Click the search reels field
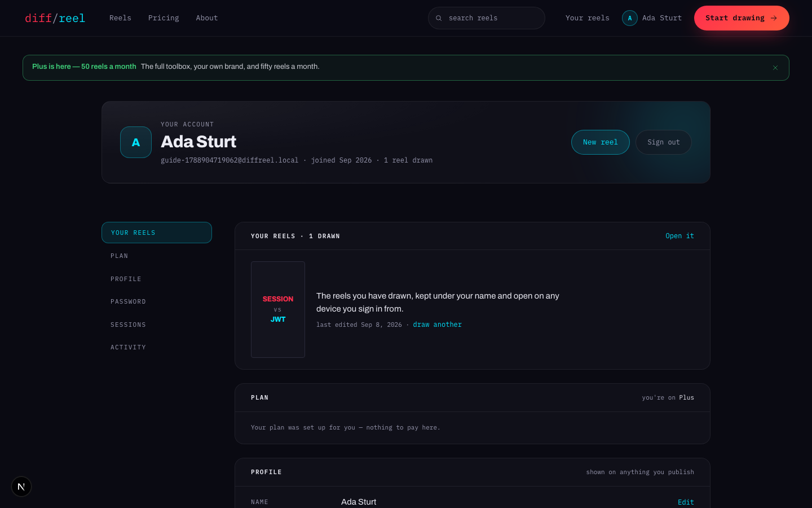Screen dimensions: 812x508 click(x=487, y=18)
